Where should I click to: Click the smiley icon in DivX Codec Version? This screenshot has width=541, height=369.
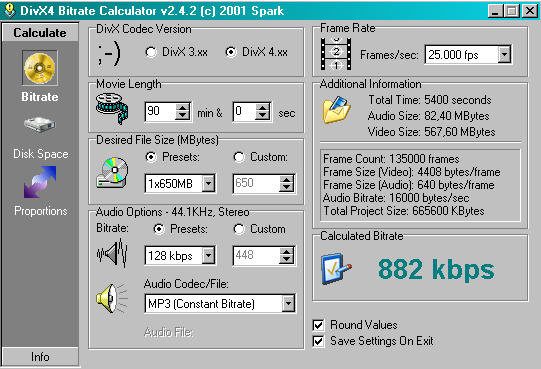109,54
